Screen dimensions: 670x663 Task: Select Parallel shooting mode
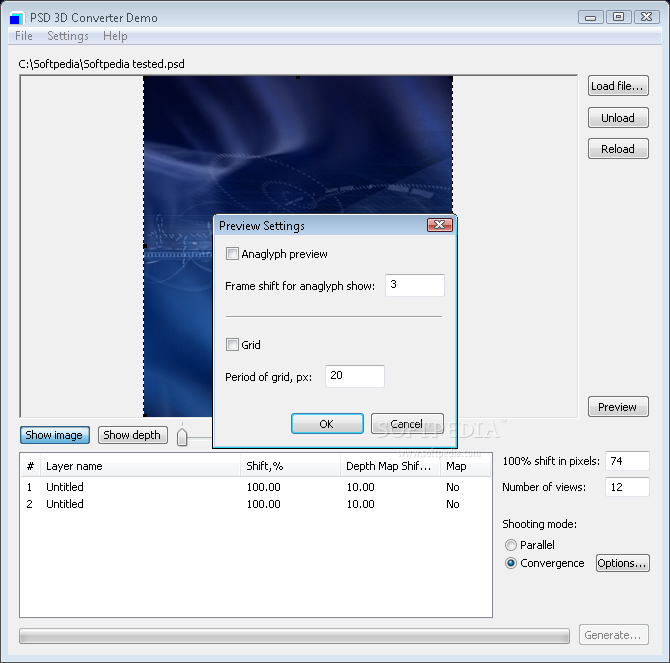coord(511,545)
